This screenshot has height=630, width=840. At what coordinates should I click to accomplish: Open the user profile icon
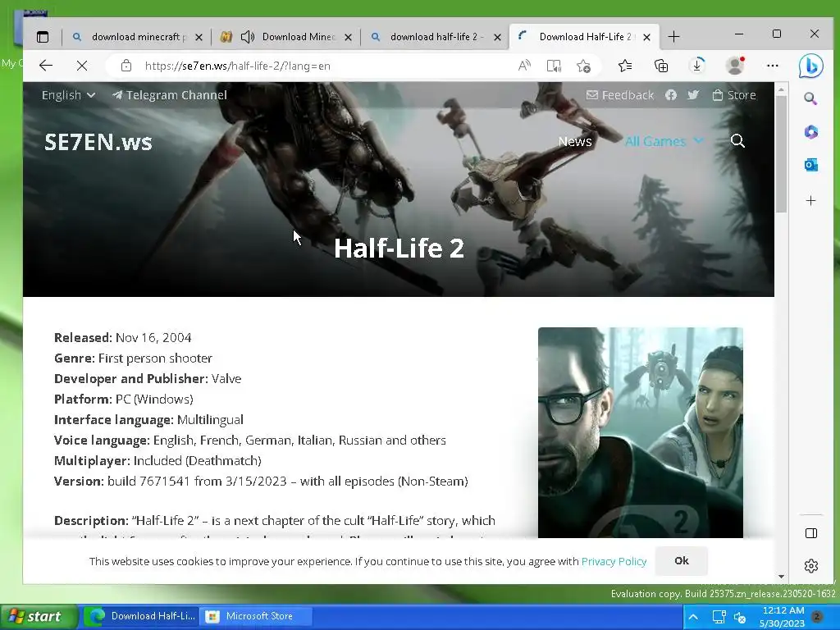735,66
